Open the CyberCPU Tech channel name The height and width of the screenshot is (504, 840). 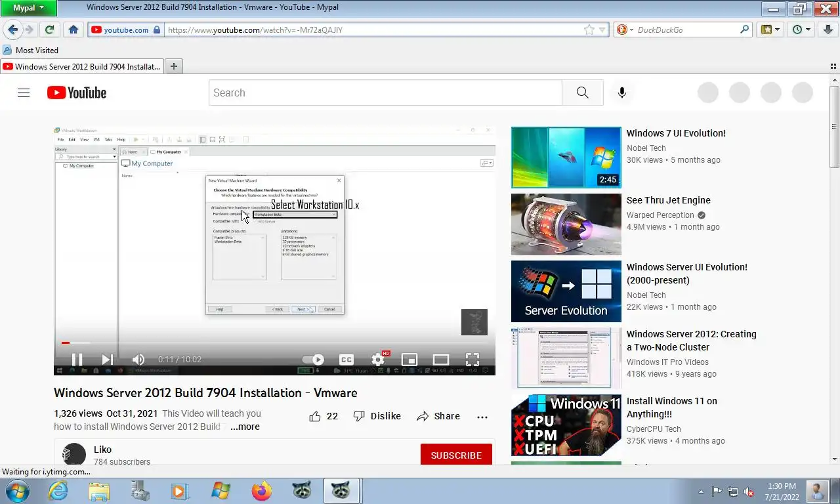(654, 429)
